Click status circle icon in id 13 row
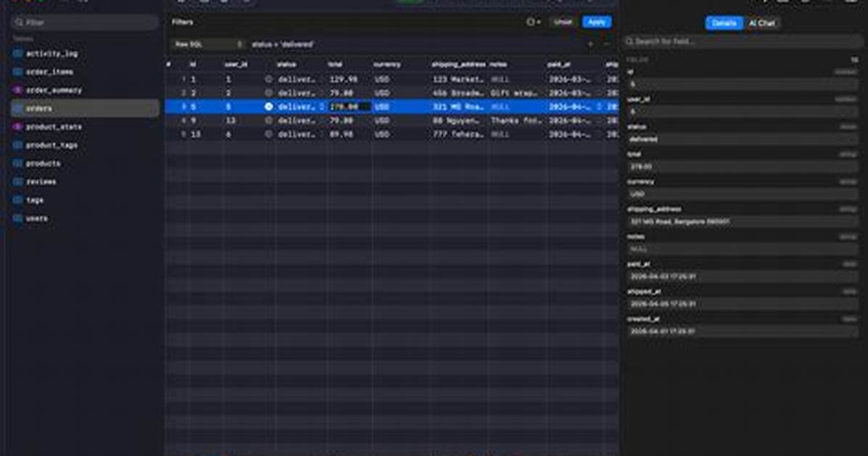Image resolution: width=868 pixels, height=456 pixels. click(269, 134)
